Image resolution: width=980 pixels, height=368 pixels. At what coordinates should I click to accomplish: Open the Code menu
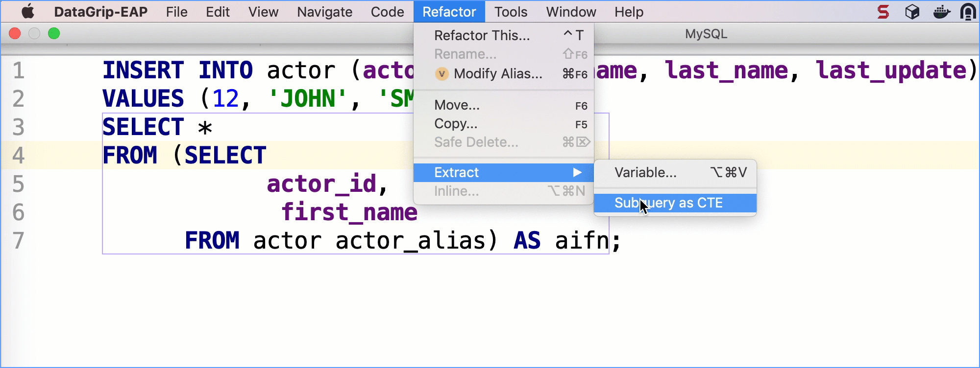[387, 12]
